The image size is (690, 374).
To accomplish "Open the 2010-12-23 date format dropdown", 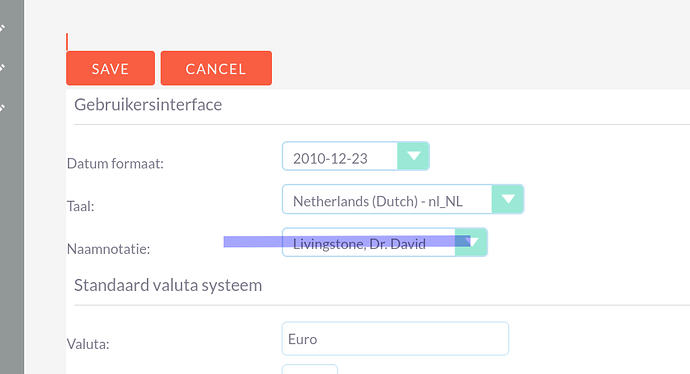I will click(356, 156).
